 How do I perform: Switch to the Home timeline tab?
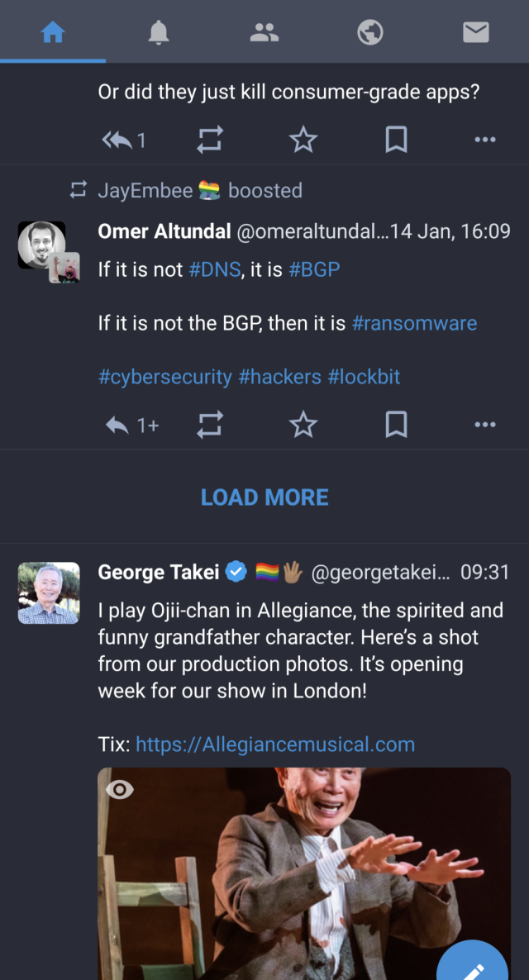(x=53, y=32)
